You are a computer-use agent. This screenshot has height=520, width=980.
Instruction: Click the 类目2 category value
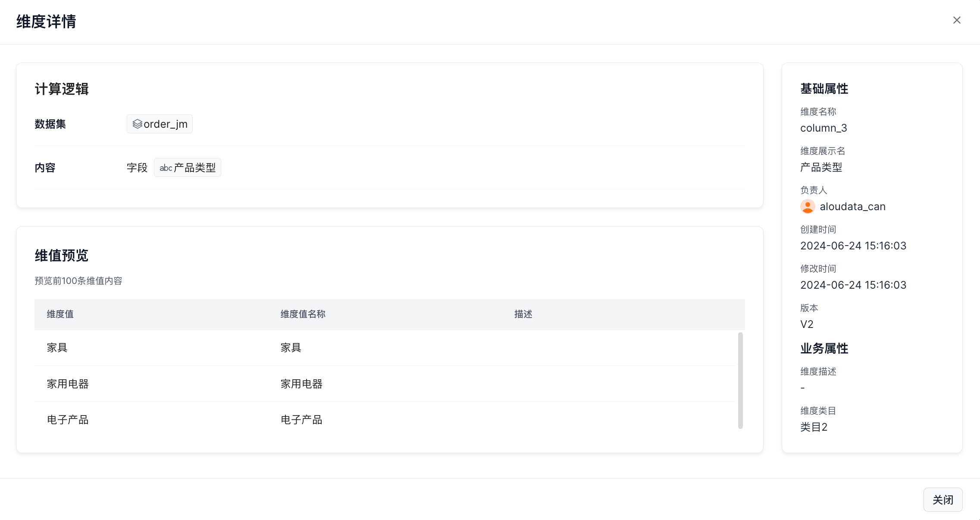tap(814, 427)
